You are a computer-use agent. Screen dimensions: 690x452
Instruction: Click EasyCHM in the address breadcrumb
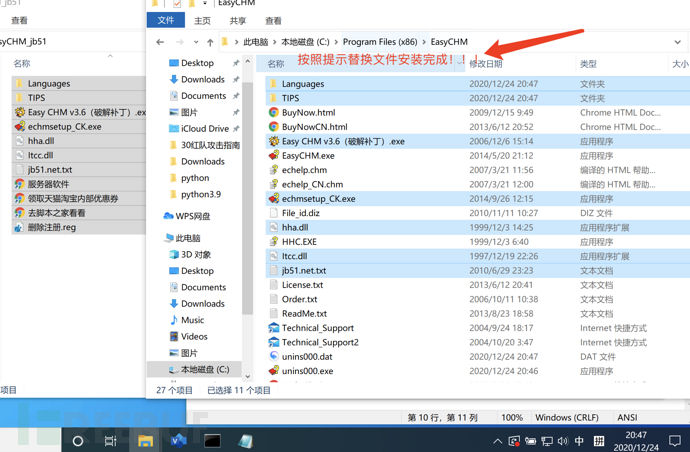tap(449, 42)
